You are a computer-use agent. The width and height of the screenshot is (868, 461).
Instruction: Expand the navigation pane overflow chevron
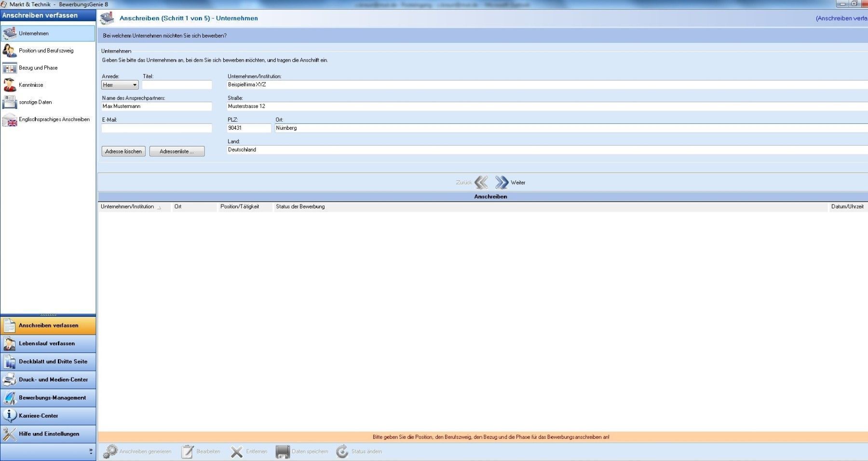(x=91, y=451)
